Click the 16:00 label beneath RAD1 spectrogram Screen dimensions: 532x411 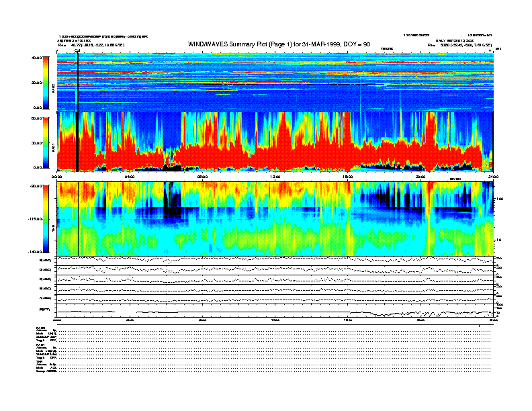pos(348,177)
